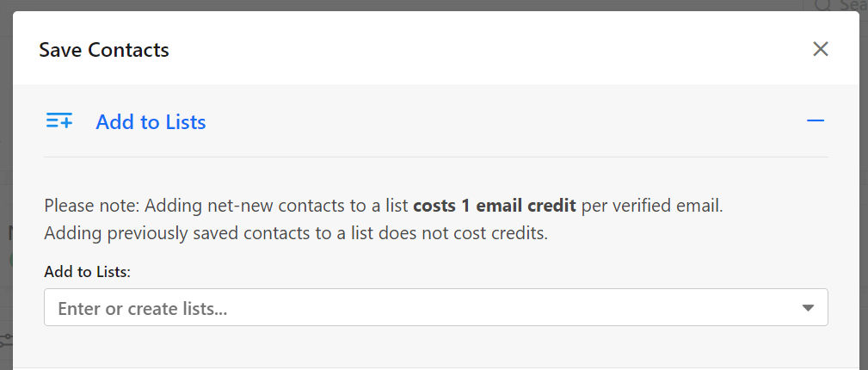Click the dimmed backdrop above the dialog
The width and height of the screenshot is (868, 370).
[387, 5]
